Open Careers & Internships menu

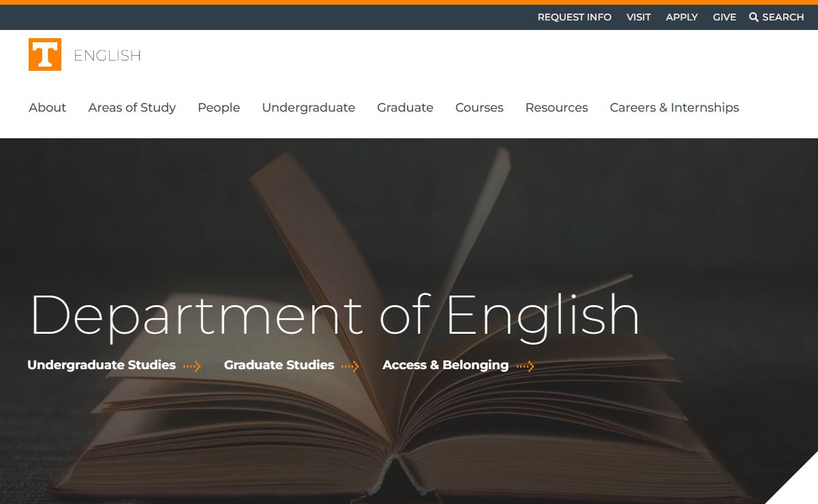tap(675, 108)
